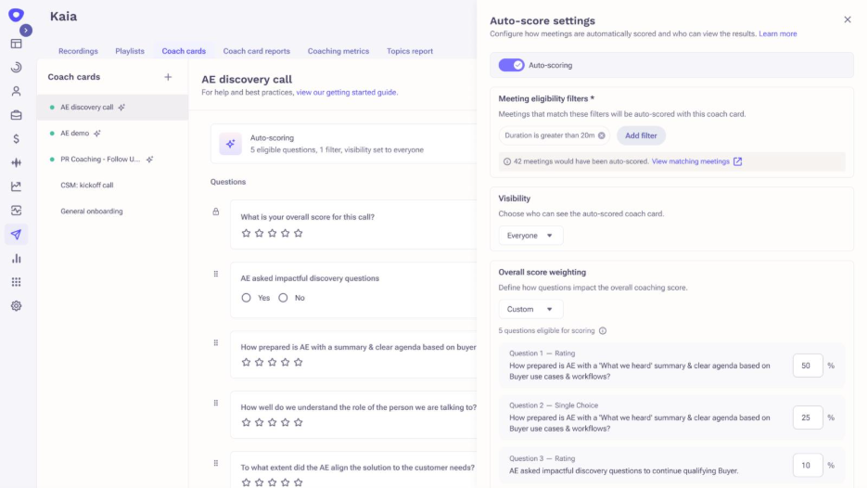The image size is (868, 488).
Task: Select the PR Coaching - Follow U... card
Action: point(112,159)
